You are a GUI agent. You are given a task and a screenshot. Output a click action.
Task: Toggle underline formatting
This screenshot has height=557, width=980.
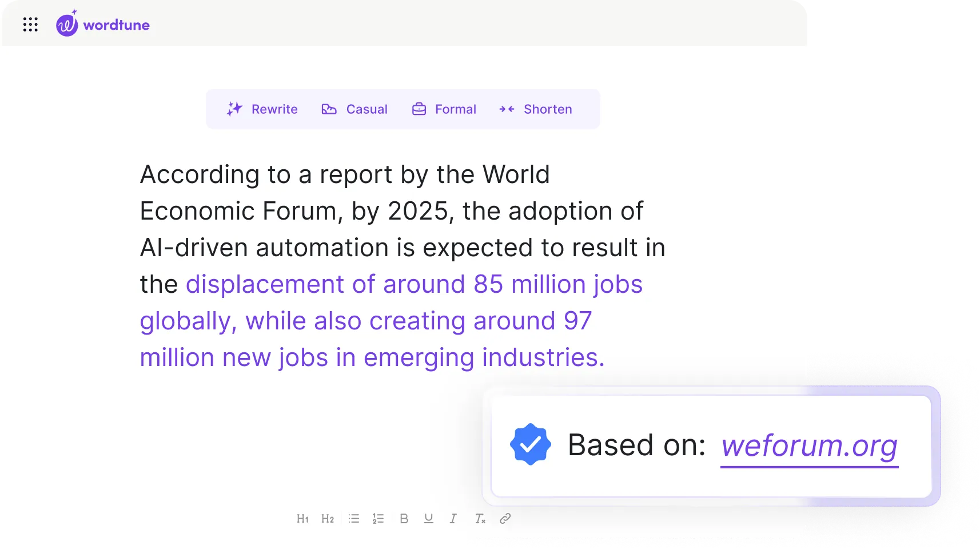point(428,519)
